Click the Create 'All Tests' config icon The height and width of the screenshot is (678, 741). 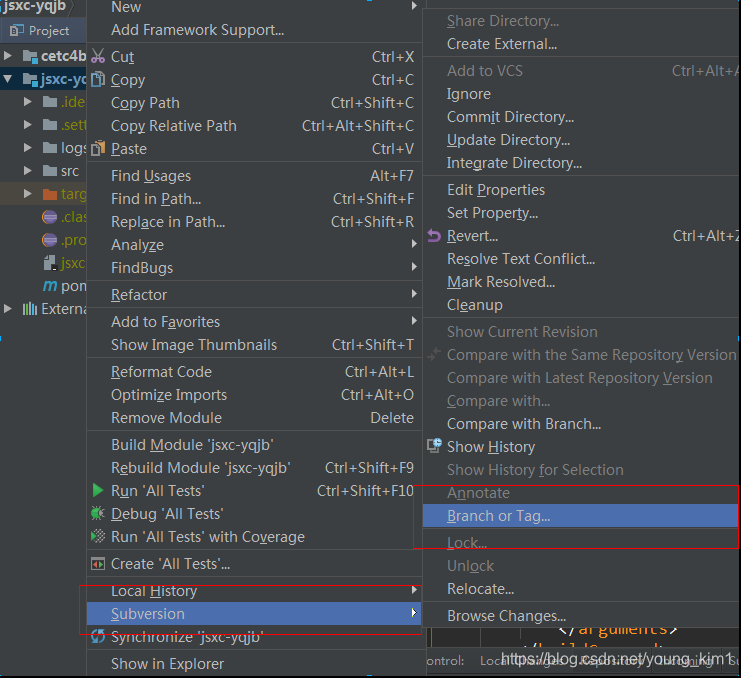coord(98,563)
